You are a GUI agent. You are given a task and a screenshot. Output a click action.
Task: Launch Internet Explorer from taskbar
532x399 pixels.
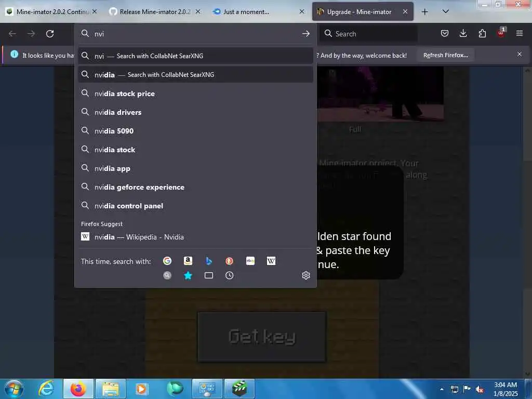(46, 389)
